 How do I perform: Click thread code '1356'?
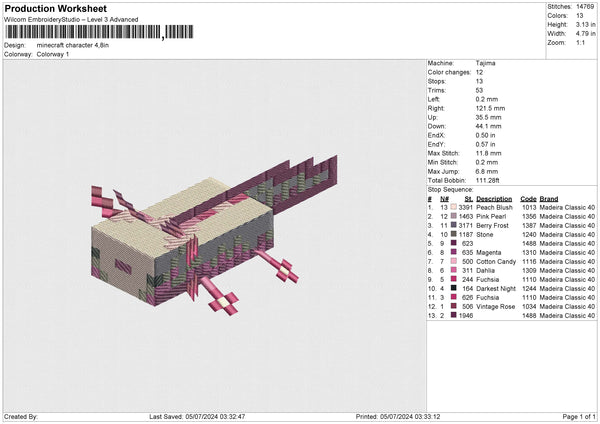529,217
